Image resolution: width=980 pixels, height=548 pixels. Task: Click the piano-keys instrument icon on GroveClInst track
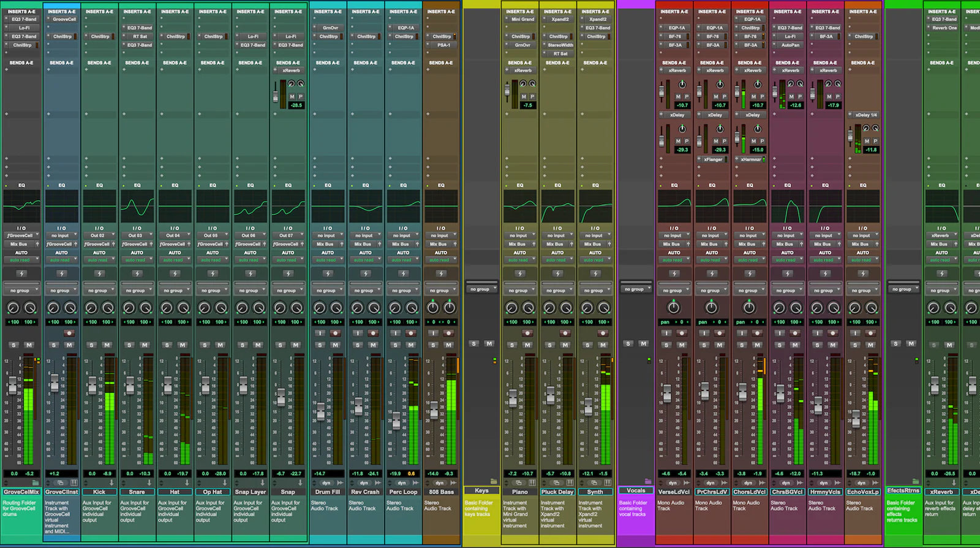(73, 482)
